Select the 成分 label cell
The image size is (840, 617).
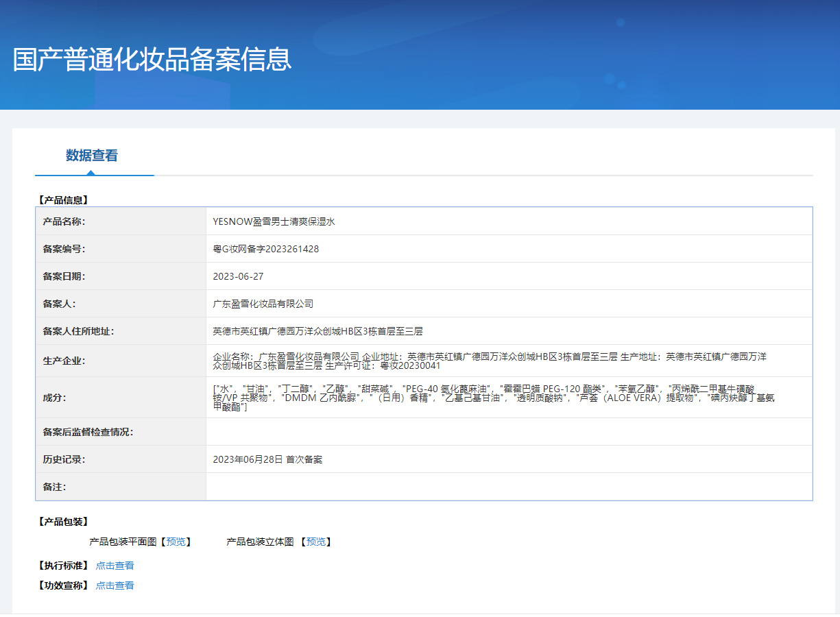(121, 398)
